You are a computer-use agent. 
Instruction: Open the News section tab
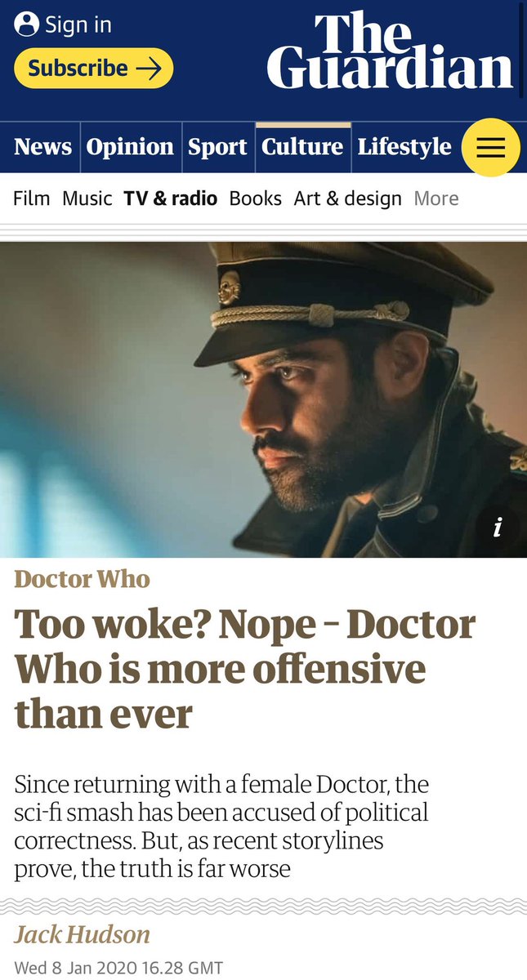click(x=42, y=147)
